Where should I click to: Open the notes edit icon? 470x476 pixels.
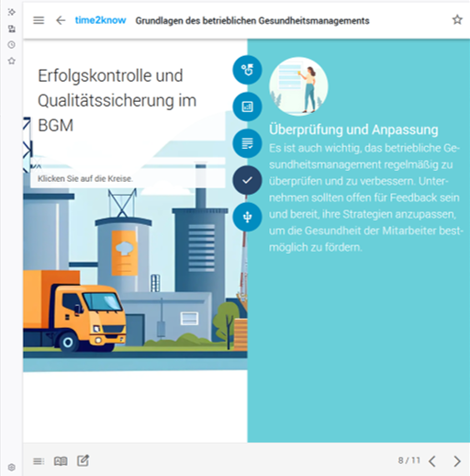pos(83,460)
